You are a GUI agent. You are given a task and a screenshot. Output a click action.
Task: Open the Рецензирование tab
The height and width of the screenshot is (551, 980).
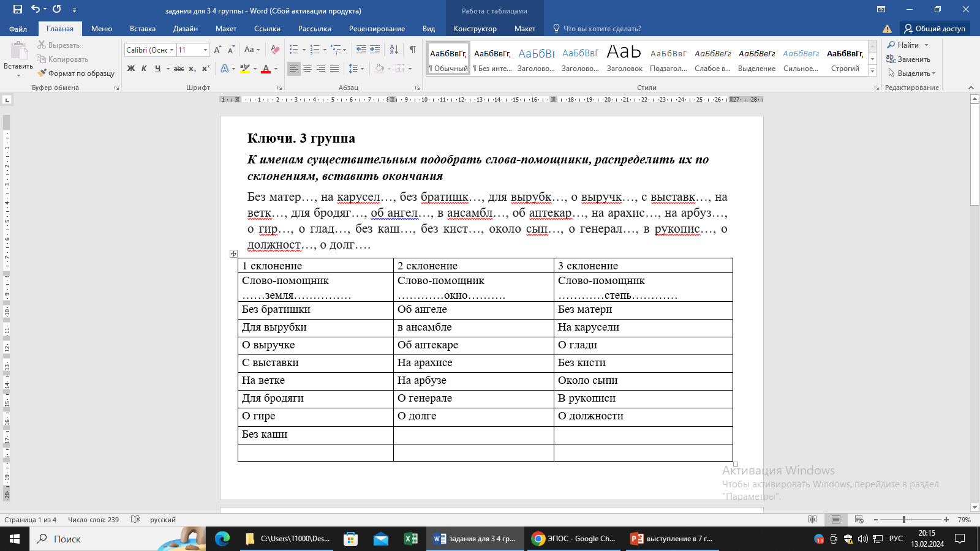coord(377,29)
